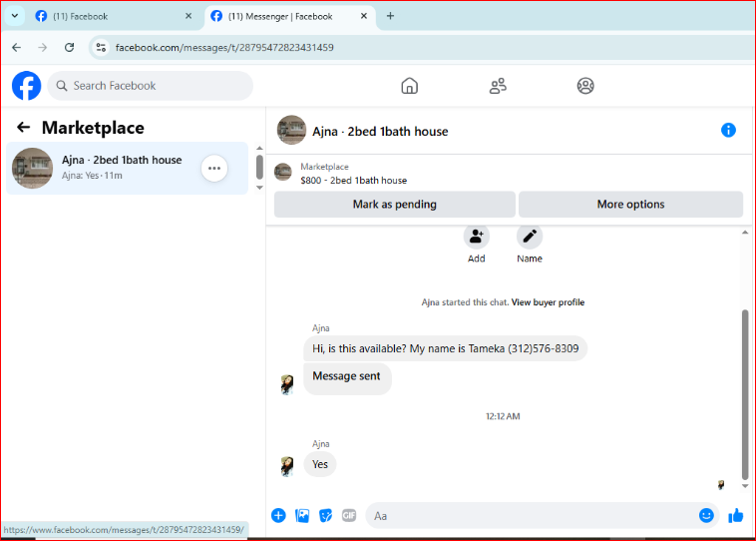Click browser Back arrow
756x541 pixels.
click(x=16, y=47)
